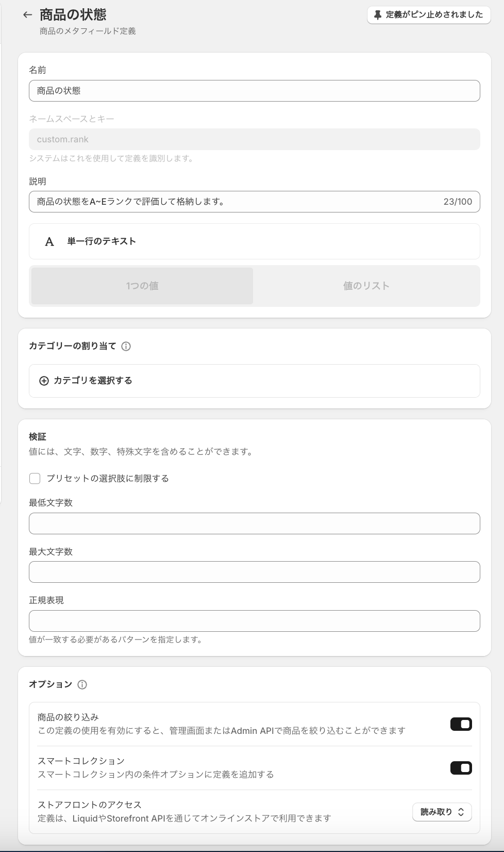Click the 定義がピン止めされました button
The width and height of the screenshot is (504, 852).
pyautogui.click(x=429, y=15)
